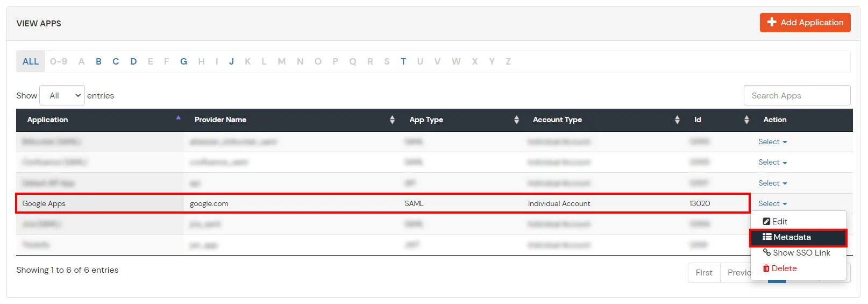
Task: Focus the Search Apps input field
Action: coord(797,95)
